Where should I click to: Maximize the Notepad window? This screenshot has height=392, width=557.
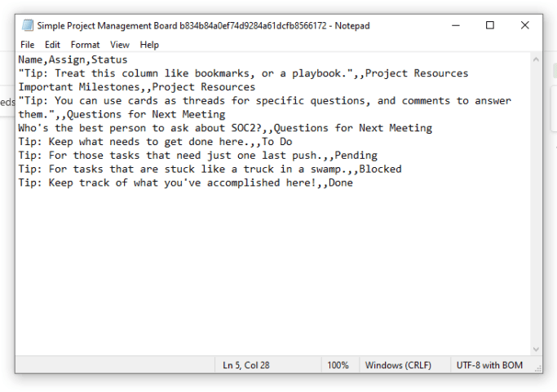pos(490,25)
